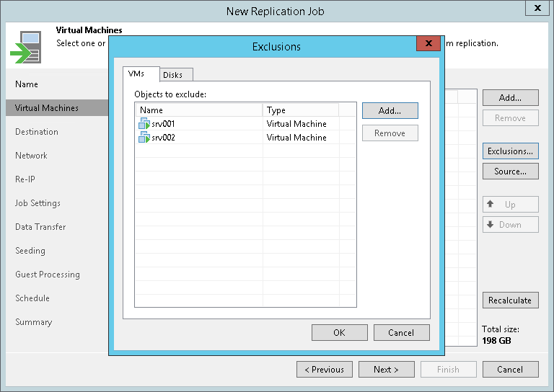Open the Schedule step in the sidebar
This screenshot has height=392, width=554.
[x=32, y=298]
